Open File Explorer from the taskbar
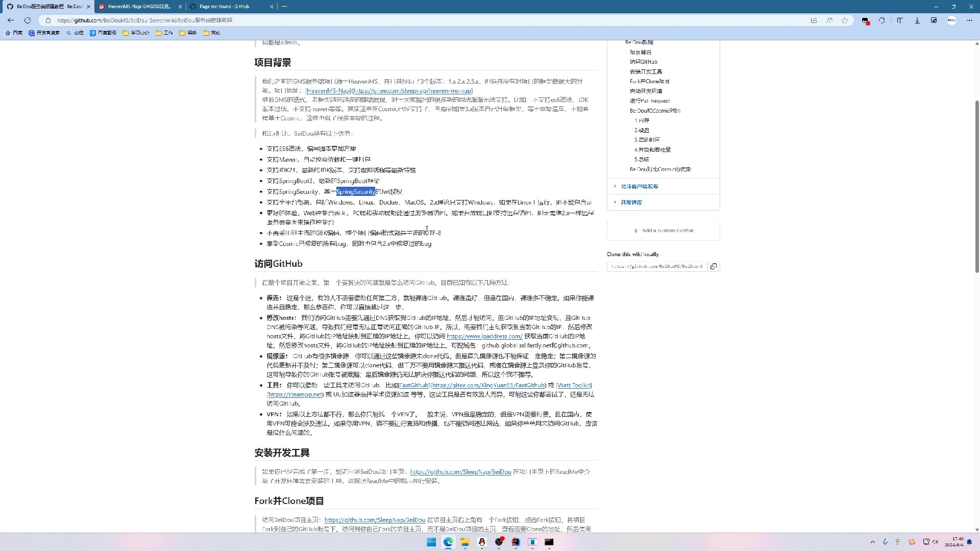The height and width of the screenshot is (551, 980). pos(465,542)
